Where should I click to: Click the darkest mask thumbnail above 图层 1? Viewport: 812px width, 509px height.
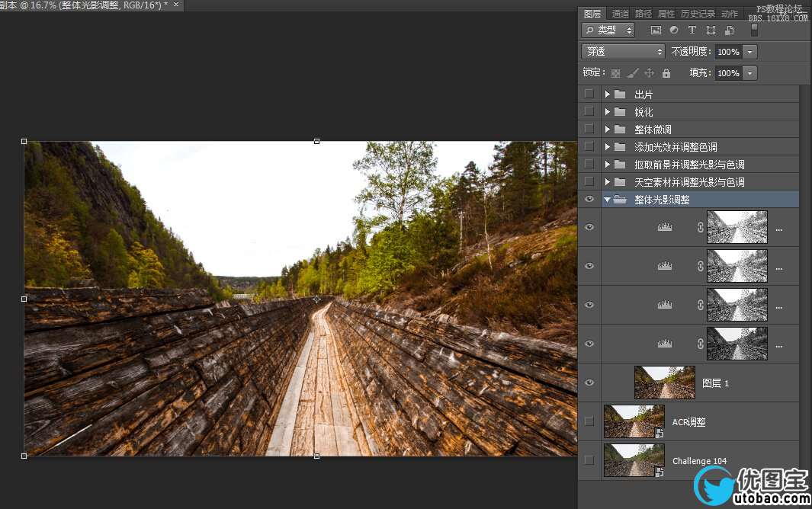tap(737, 344)
